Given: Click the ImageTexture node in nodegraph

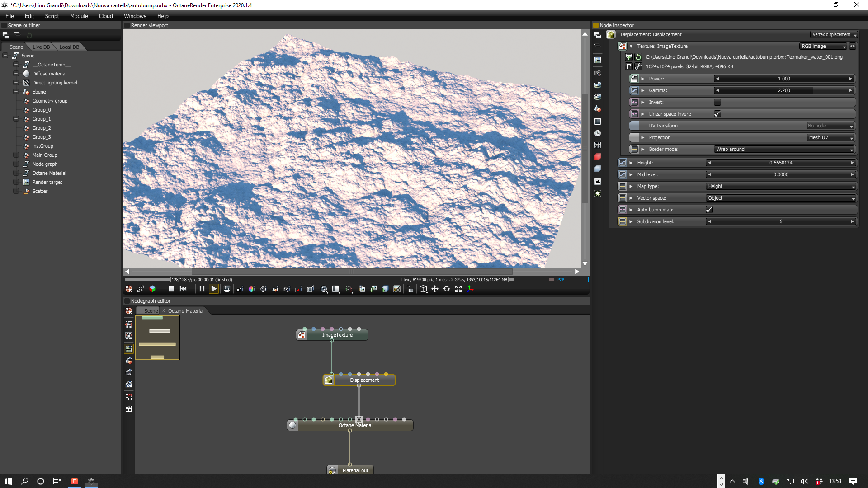Looking at the screenshot, I should click(x=337, y=335).
